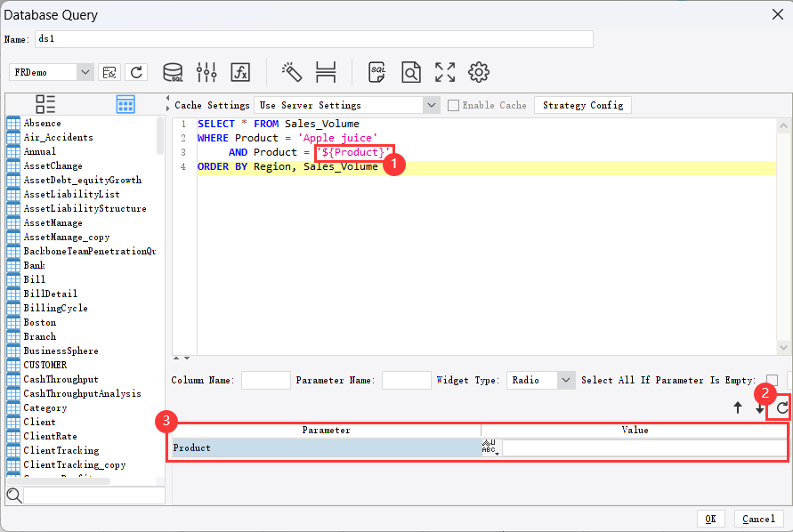Click the search magnifier below the table list
This screenshot has height=532, width=793.
coord(14,496)
